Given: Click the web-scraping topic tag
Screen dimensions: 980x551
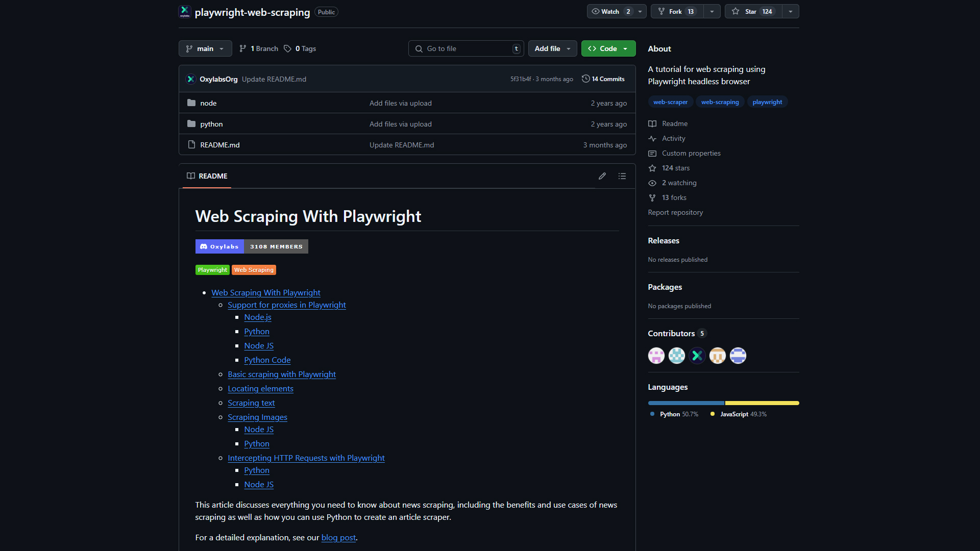Looking at the screenshot, I should pos(720,102).
